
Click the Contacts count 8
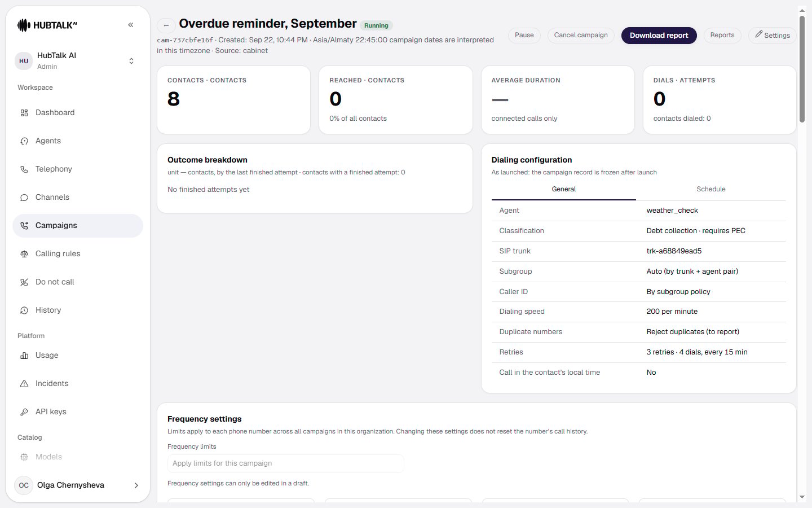pyautogui.click(x=174, y=99)
